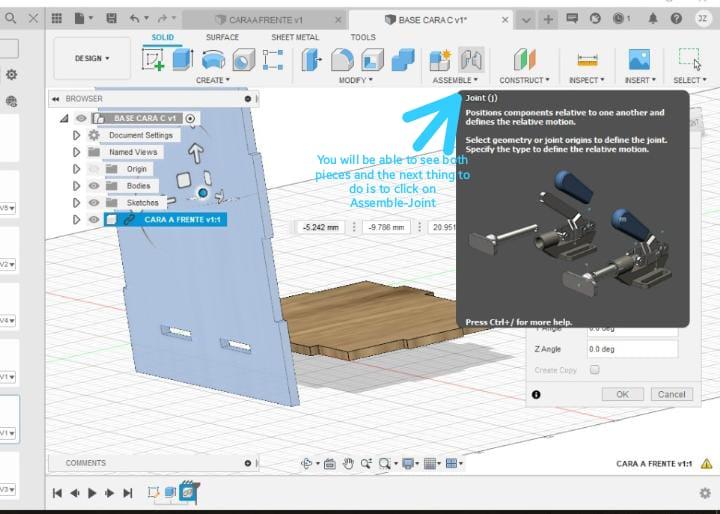Click the Pan hand tool

point(349,464)
